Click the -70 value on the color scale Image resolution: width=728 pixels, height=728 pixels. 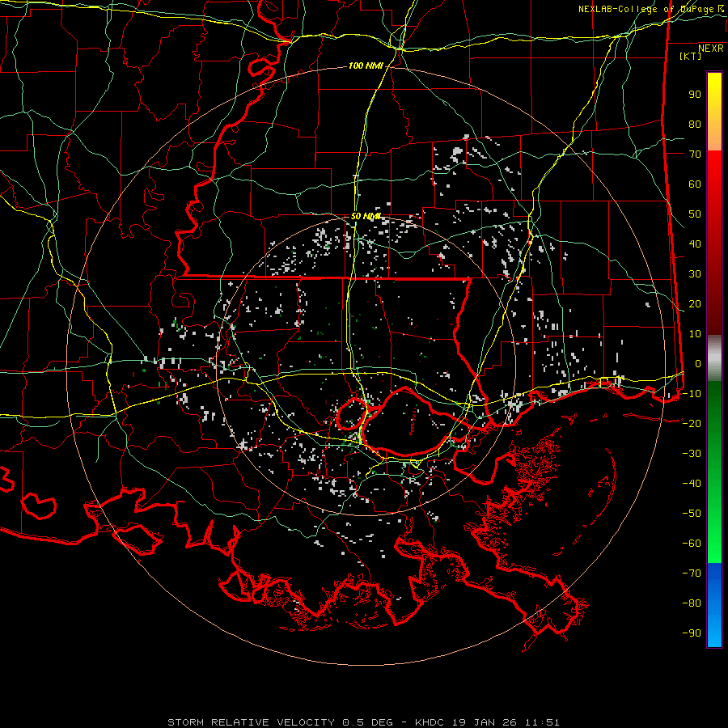click(692, 574)
